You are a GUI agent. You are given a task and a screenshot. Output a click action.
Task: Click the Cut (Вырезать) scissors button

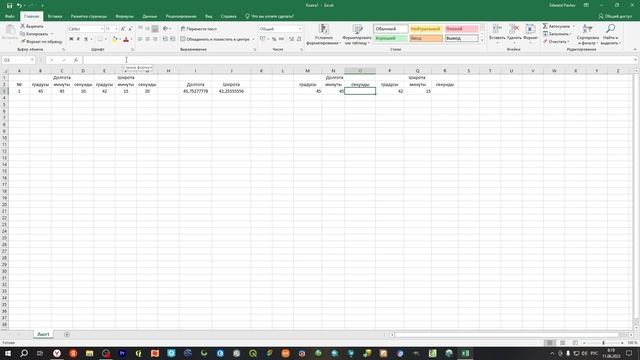pos(32,26)
